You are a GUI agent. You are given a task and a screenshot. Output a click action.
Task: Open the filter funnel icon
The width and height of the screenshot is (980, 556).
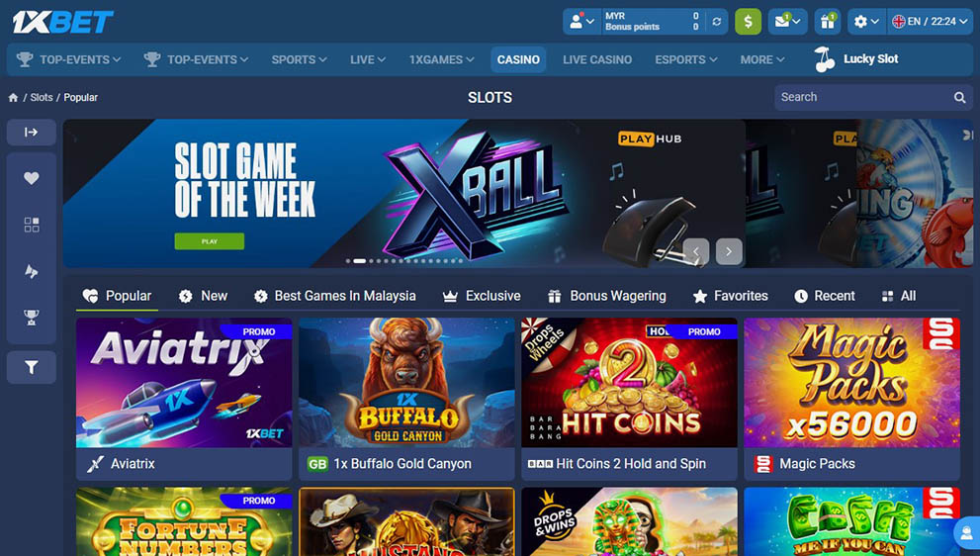click(x=32, y=367)
